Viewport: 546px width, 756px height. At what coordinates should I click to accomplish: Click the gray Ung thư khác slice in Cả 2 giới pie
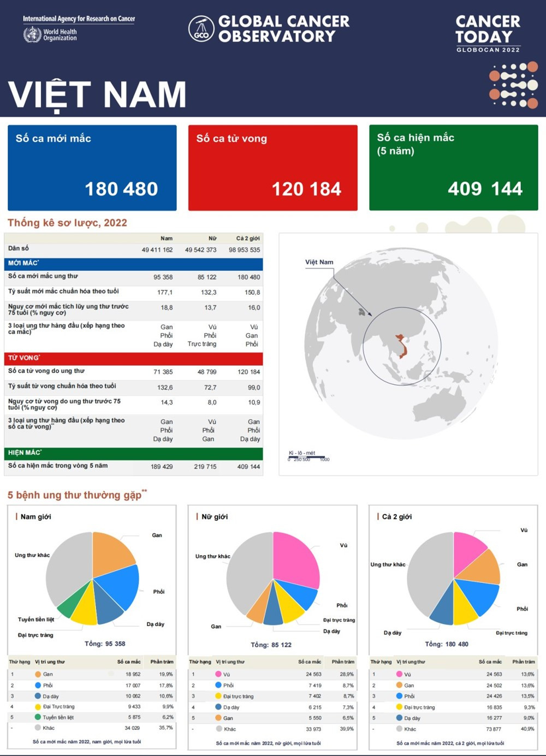[429, 573]
